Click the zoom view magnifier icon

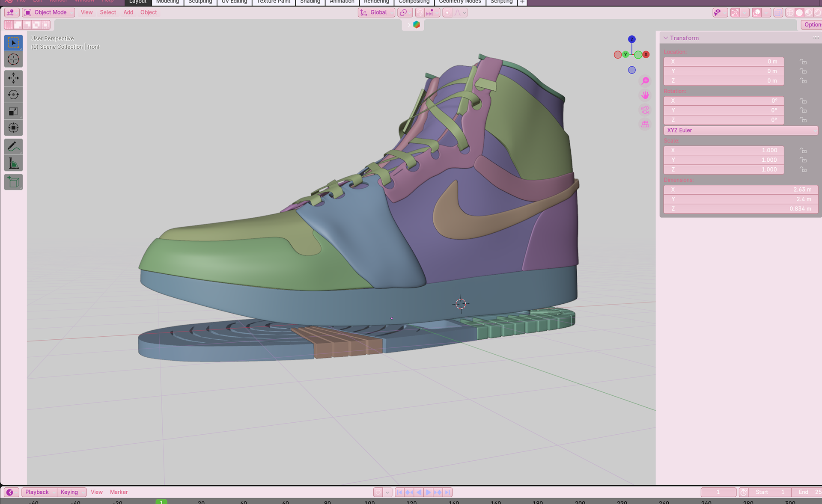645,81
